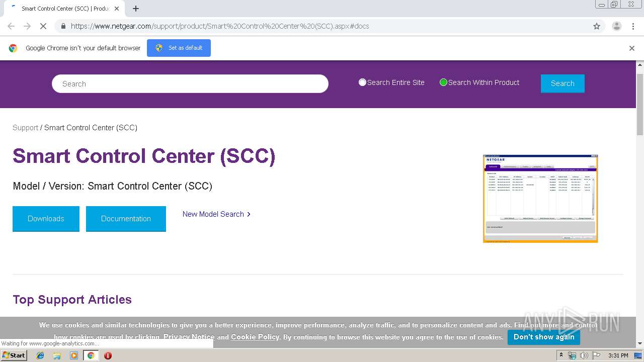Click the Top Support Articles heading
This screenshot has height=362, width=644.
tap(72, 300)
